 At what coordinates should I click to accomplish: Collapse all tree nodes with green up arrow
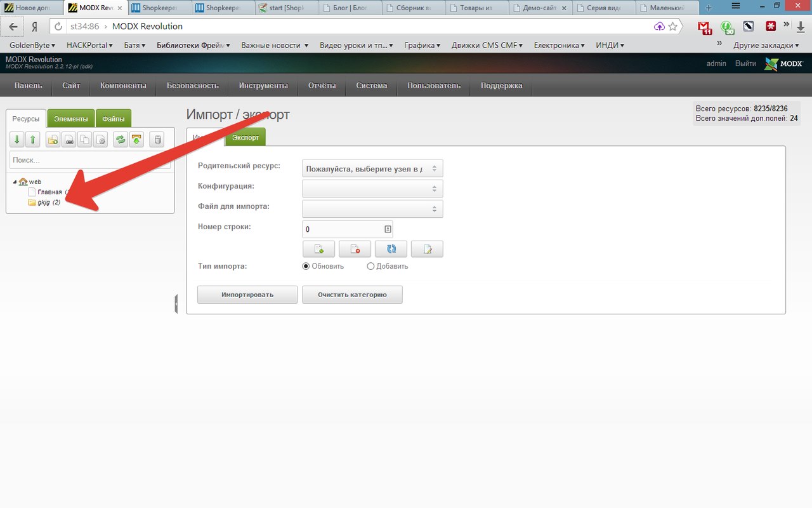point(32,139)
